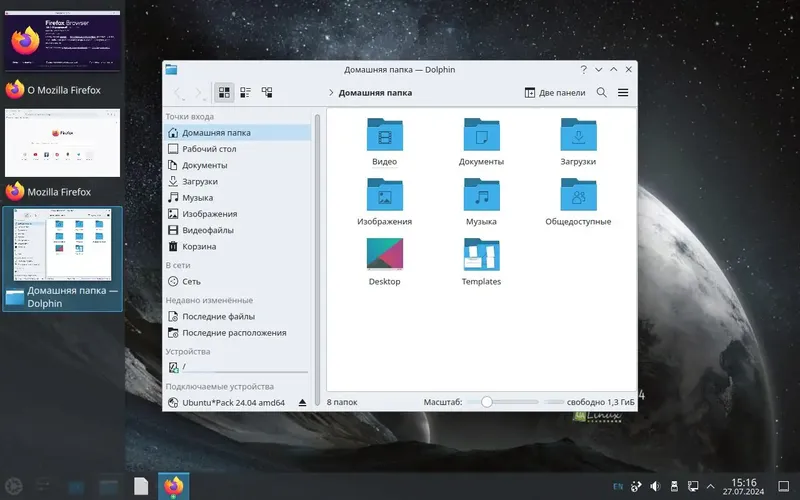
Task: Switch to Compact view mode
Action: point(245,92)
